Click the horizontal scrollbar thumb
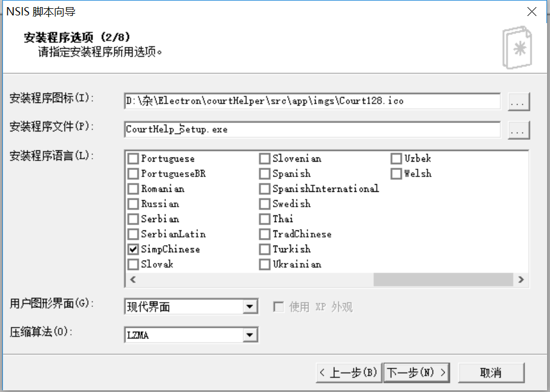Screen dimensions: 550x392 point(443,279)
